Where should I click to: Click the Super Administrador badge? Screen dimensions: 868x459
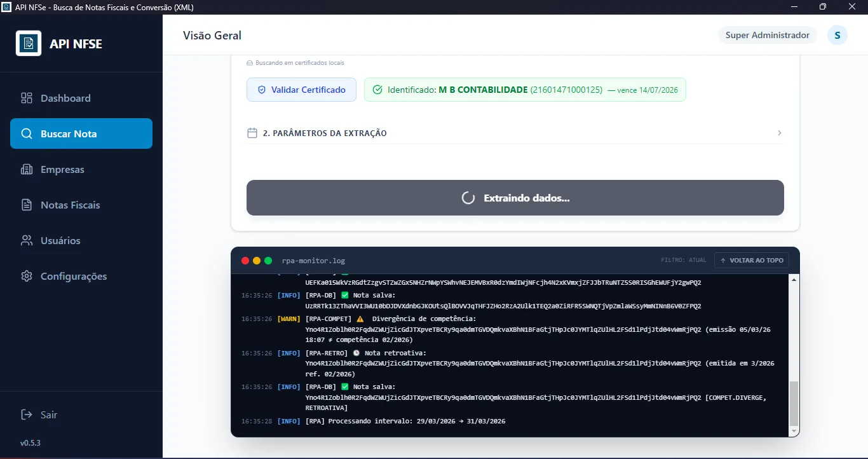click(x=768, y=35)
